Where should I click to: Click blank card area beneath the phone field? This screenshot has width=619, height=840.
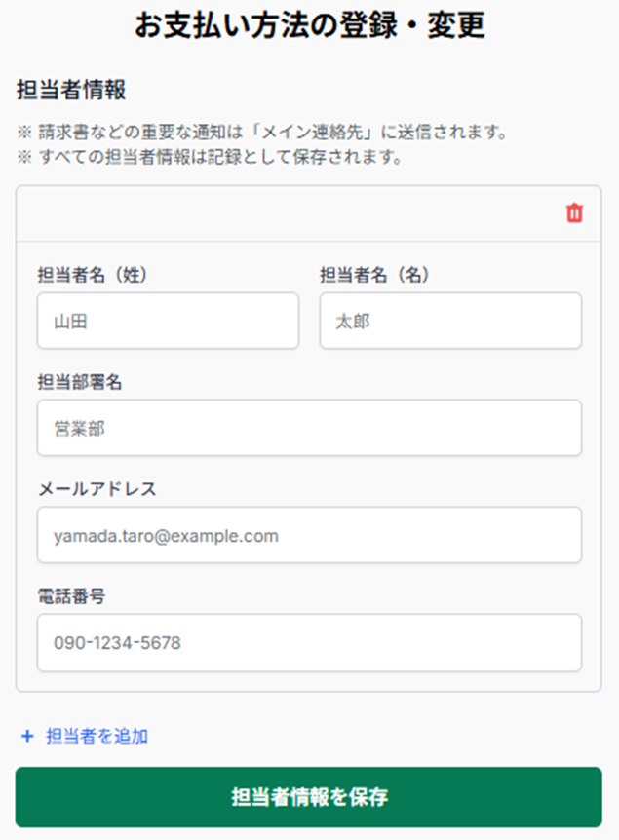pyautogui.click(x=309, y=681)
